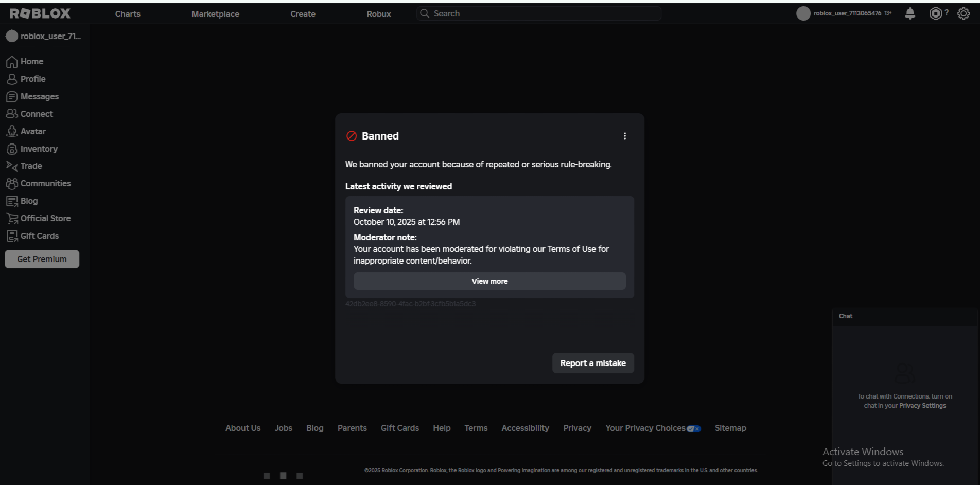Click the Chat panel header
The width and height of the screenshot is (980, 485).
click(904, 316)
